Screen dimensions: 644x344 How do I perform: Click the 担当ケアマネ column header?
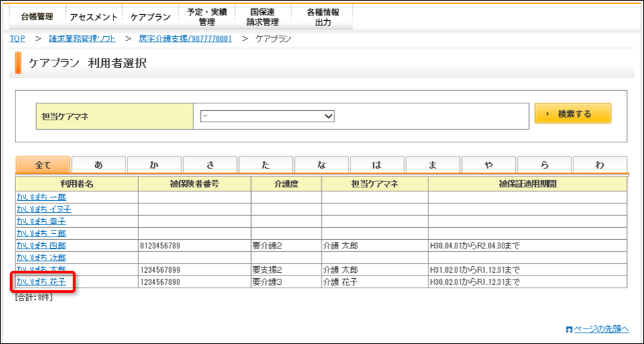(375, 183)
